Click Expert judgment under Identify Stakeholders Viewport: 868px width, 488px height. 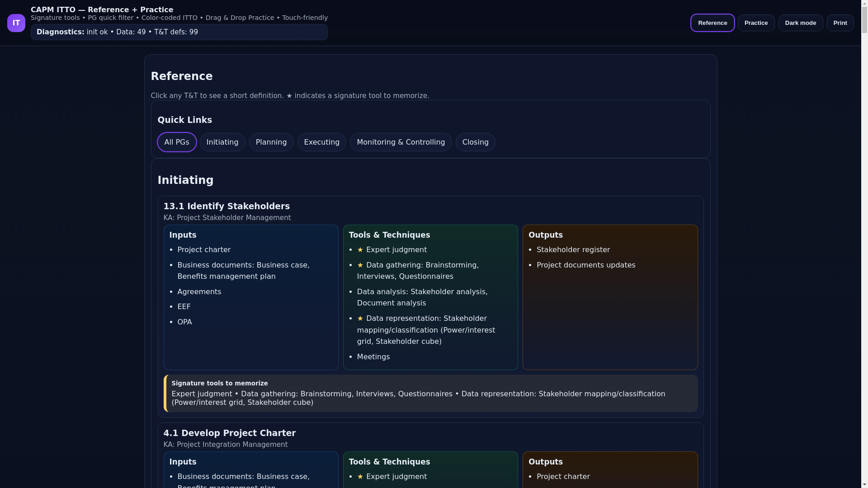click(x=396, y=250)
